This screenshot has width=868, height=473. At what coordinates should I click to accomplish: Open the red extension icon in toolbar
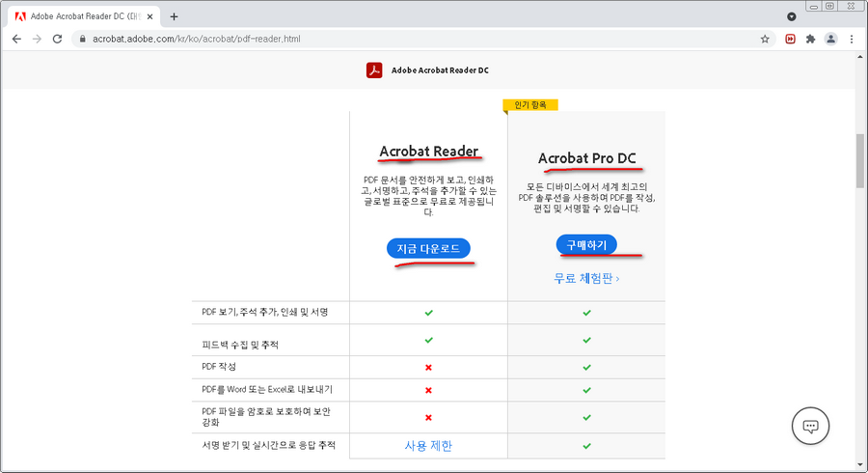coord(790,39)
